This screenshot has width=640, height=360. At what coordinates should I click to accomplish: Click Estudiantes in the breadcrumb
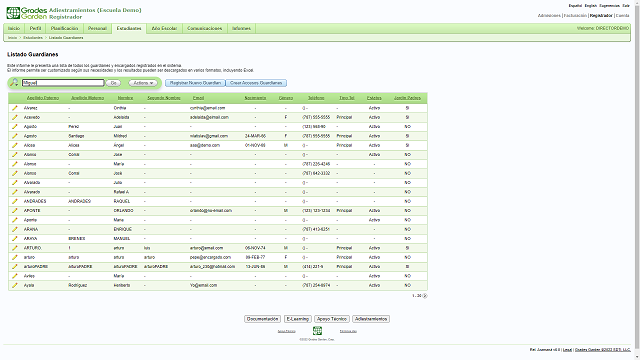pos(33,38)
